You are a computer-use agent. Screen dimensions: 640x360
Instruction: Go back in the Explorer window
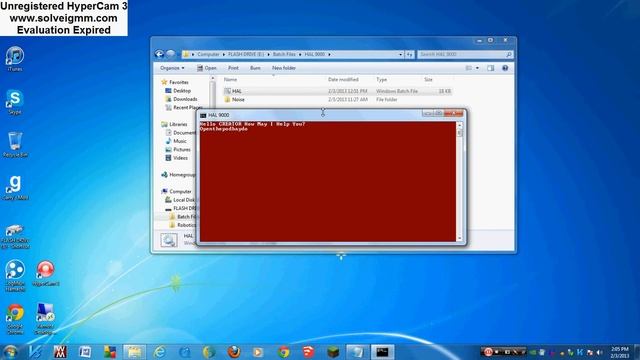(x=159, y=54)
